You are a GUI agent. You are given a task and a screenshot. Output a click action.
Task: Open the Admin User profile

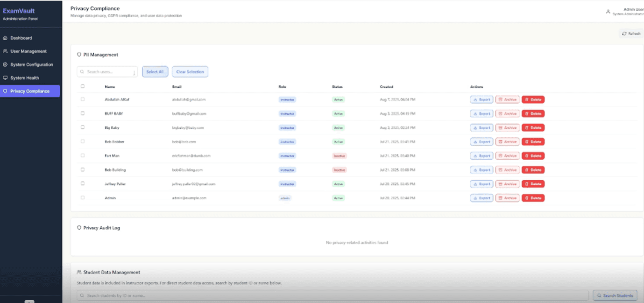coord(625,12)
